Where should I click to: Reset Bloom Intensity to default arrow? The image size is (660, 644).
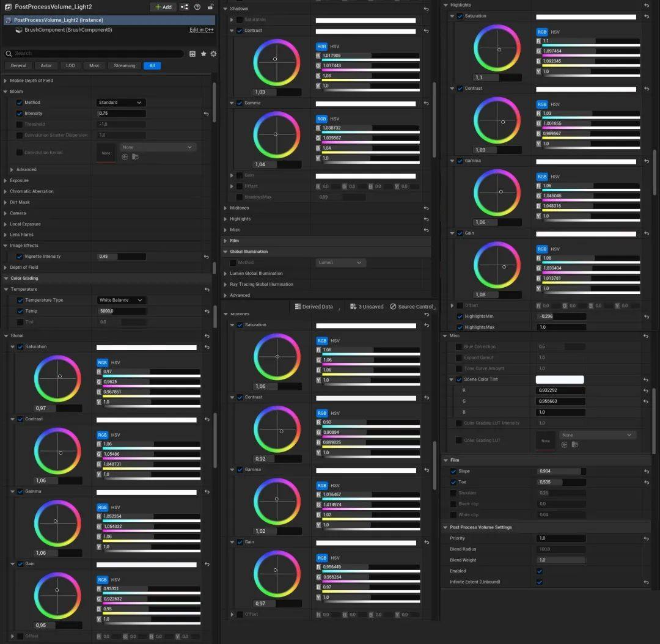tap(207, 114)
